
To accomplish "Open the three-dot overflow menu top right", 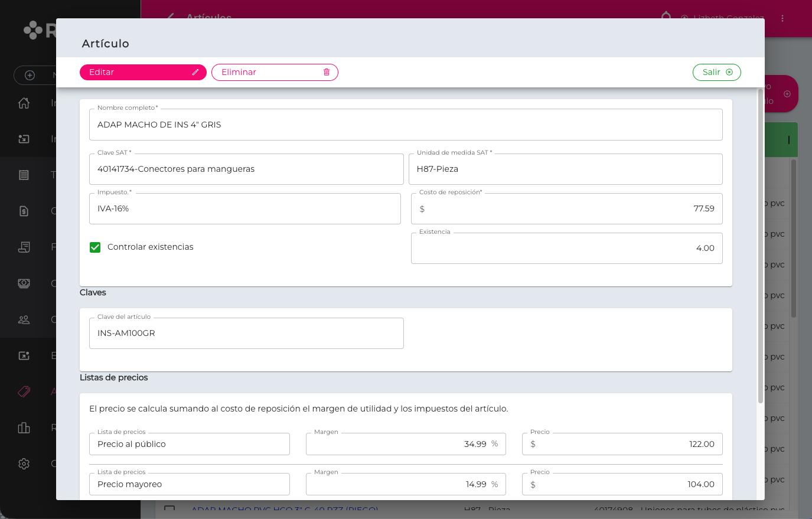I will 782,18.
